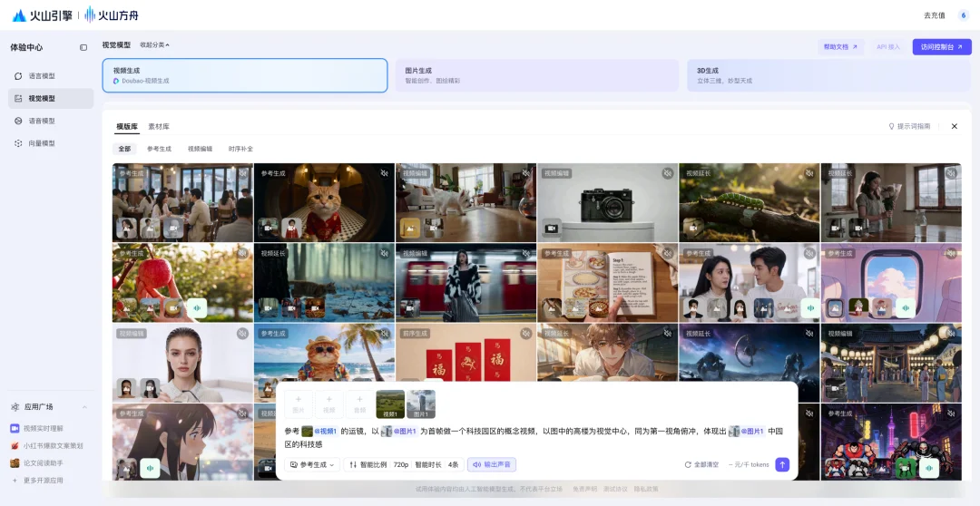Change the 720p resolution setting
The image size is (980, 506).
tap(401, 465)
